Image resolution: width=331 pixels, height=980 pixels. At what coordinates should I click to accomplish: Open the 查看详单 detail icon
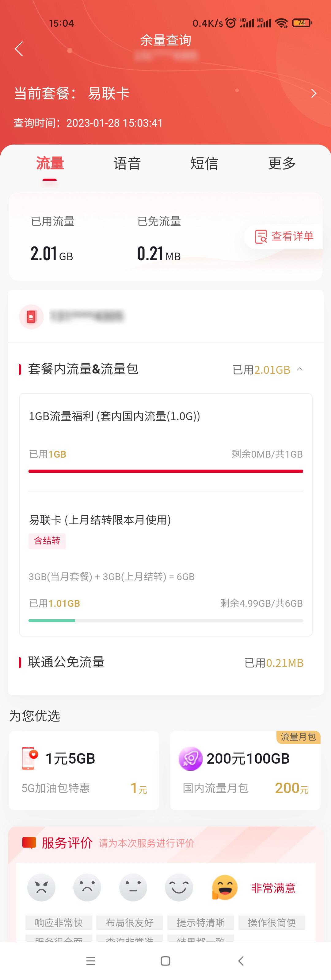(261, 236)
